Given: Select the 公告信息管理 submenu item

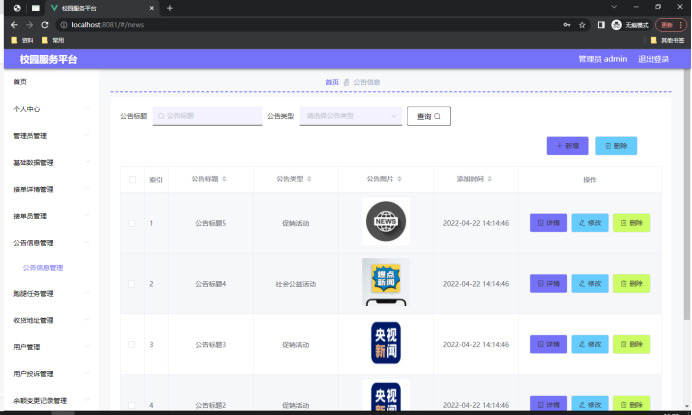Looking at the screenshot, I should coord(43,268).
